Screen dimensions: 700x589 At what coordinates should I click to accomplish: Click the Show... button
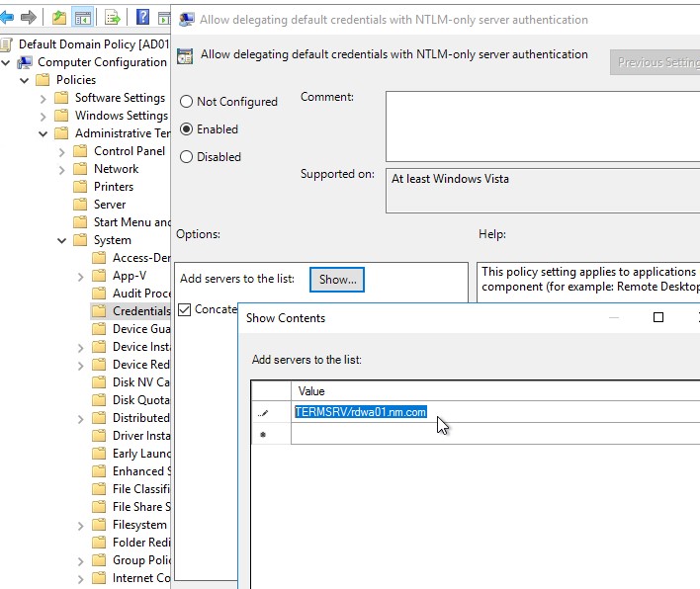pyautogui.click(x=337, y=280)
